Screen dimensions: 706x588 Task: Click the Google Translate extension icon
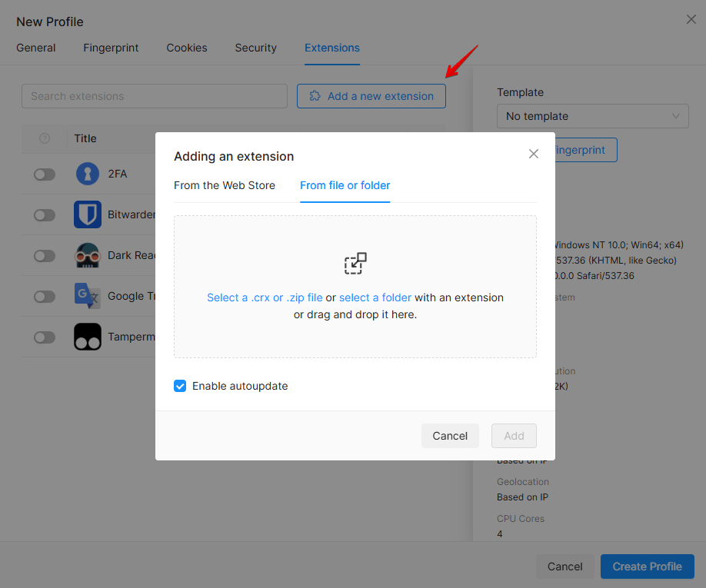click(x=88, y=296)
